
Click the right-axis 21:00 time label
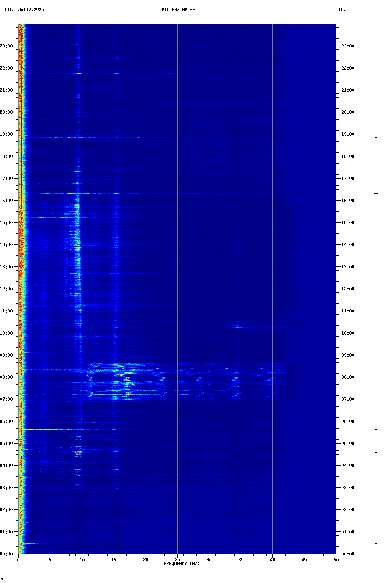pos(348,90)
